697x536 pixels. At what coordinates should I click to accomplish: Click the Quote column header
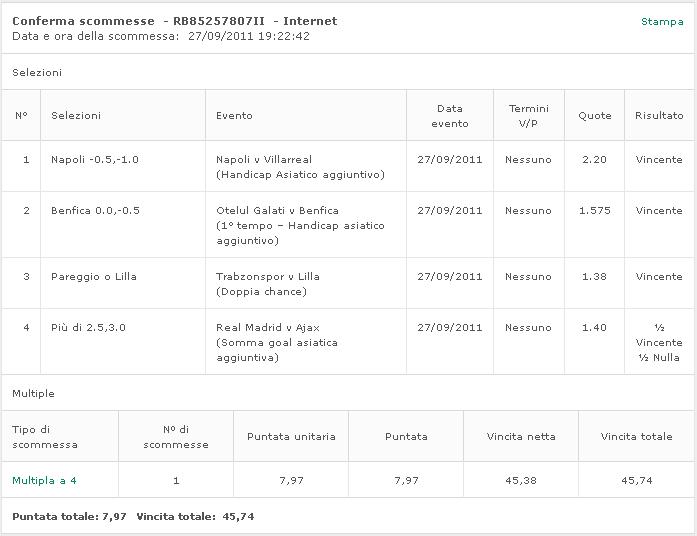pyautogui.click(x=594, y=116)
